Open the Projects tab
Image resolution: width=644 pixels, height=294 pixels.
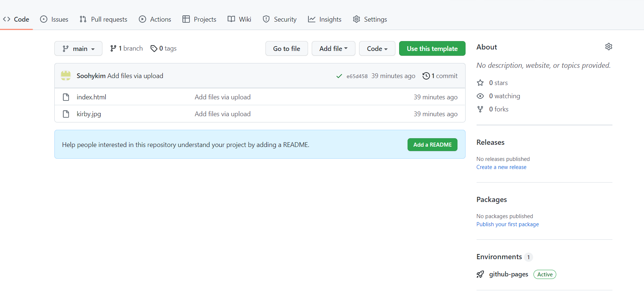pos(199,19)
